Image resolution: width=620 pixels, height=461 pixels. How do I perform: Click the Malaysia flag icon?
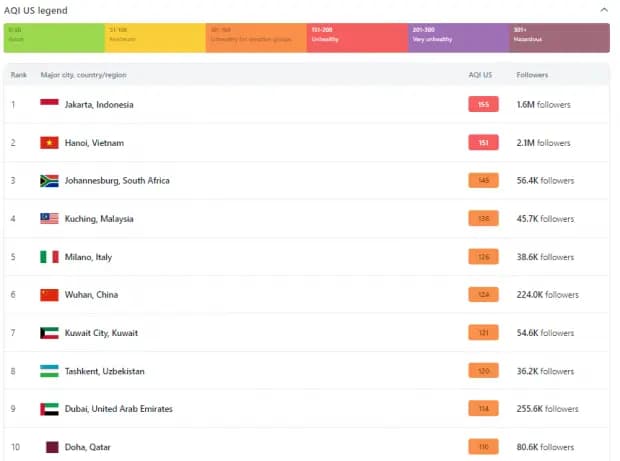coord(49,219)
